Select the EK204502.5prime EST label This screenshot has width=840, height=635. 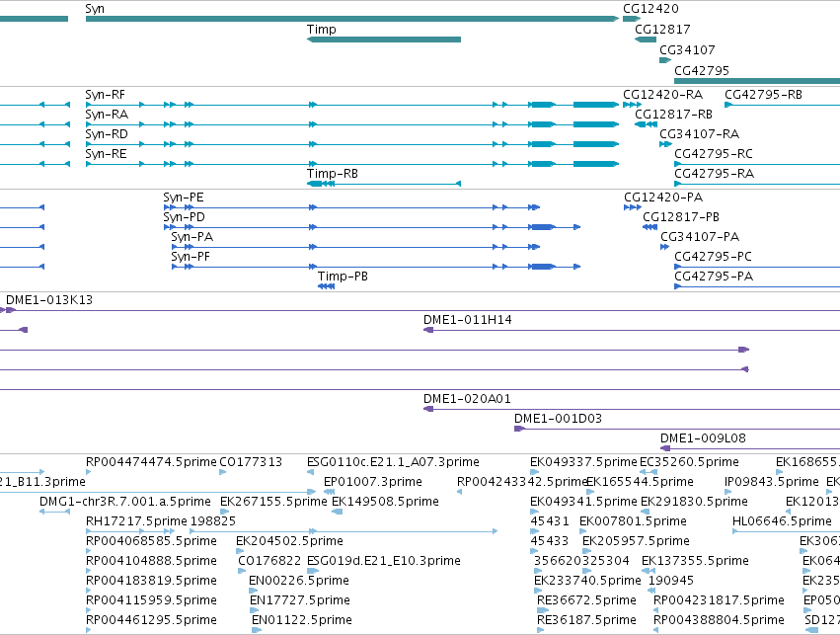pyautogui.click(x=289, y=541)
